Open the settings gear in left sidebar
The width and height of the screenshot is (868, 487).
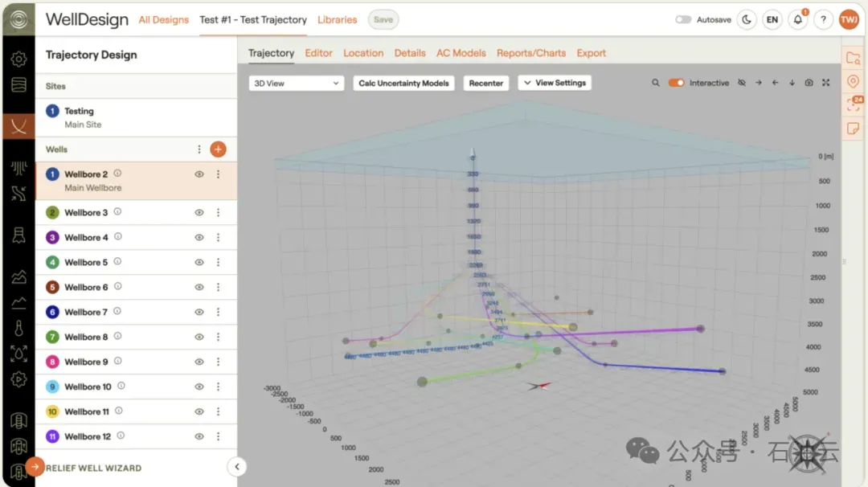pyautogui.click(x=18, y=59)
